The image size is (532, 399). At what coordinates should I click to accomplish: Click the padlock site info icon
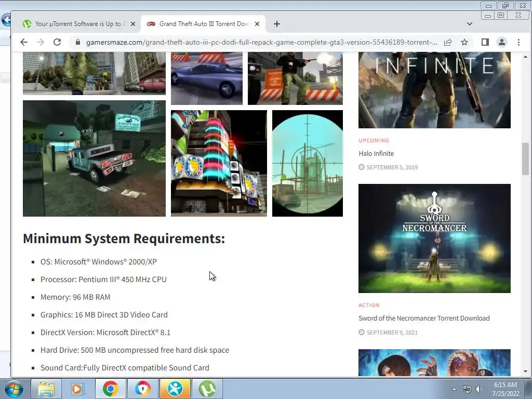pyautogui.click(x=78, y=42)
